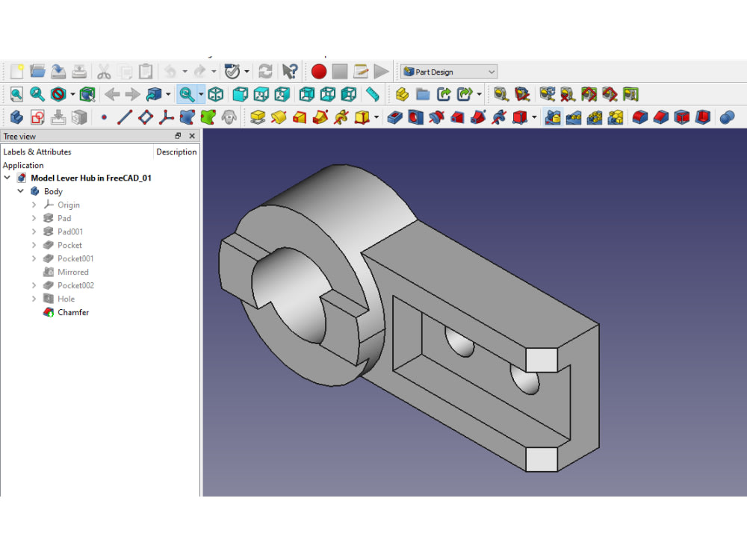Screen dimensions: 747x560
Task: Activate the measure distance tool
Action: 372,94
